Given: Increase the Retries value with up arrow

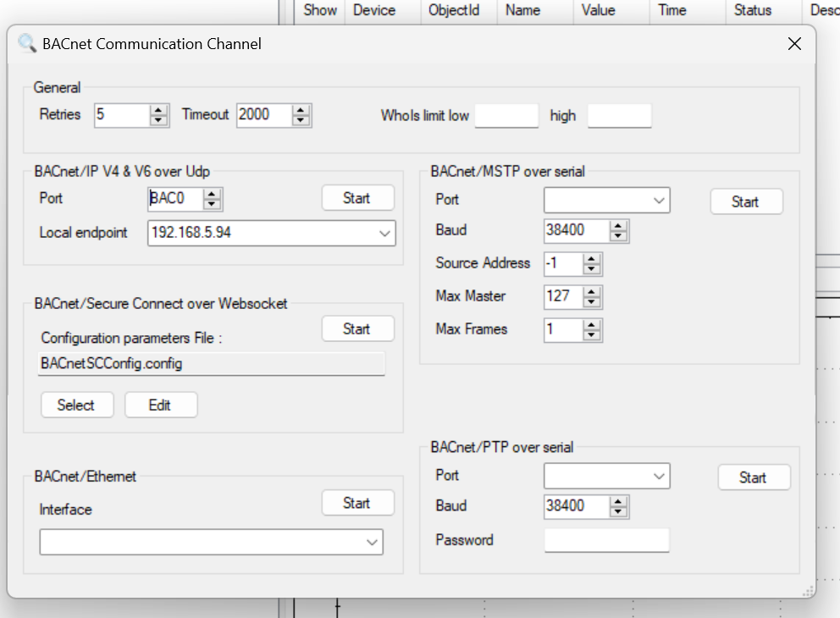Looking at the screenshot, I should point(158,110).
